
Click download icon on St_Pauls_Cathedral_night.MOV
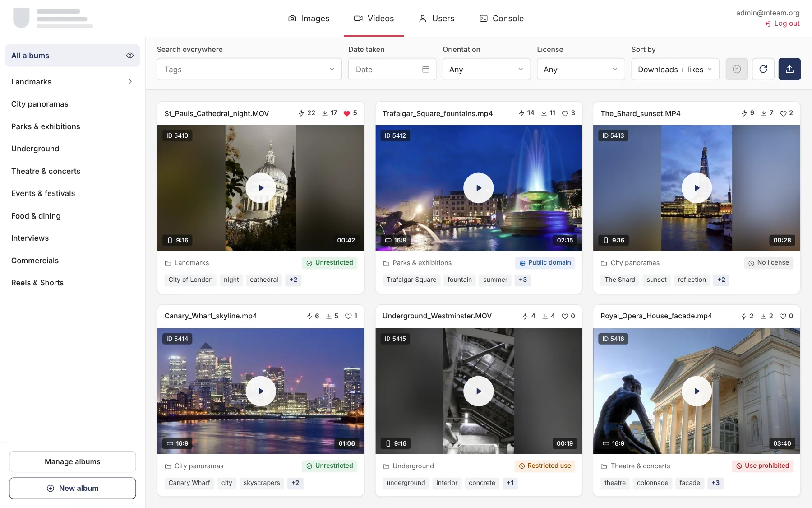(x=325, y=113)
